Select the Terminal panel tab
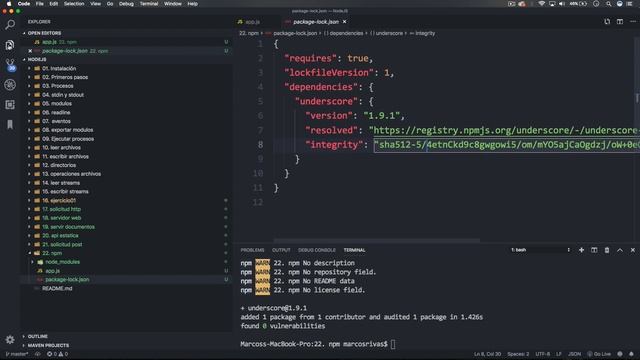This screenshot has width=640, height=360. click(x=354, y=250)
